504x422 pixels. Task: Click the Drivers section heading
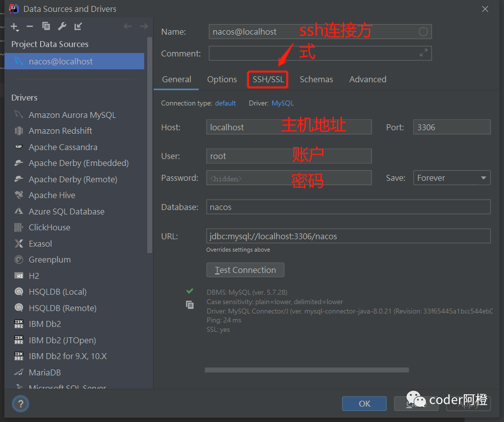(24, 98)
